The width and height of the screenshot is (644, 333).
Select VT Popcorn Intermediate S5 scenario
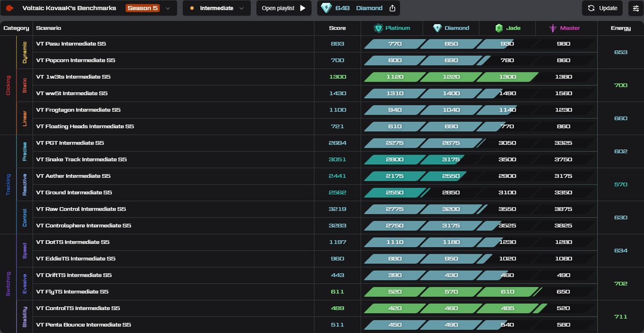(76, 60)
